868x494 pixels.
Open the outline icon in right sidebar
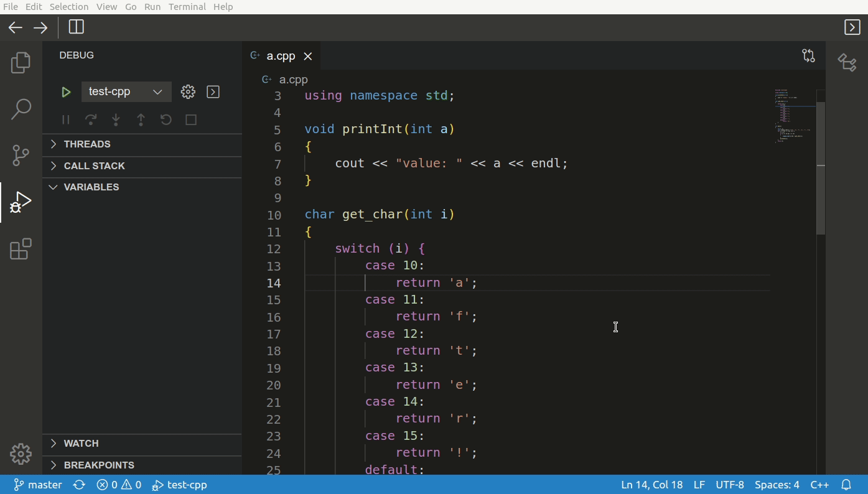(847, 62)
